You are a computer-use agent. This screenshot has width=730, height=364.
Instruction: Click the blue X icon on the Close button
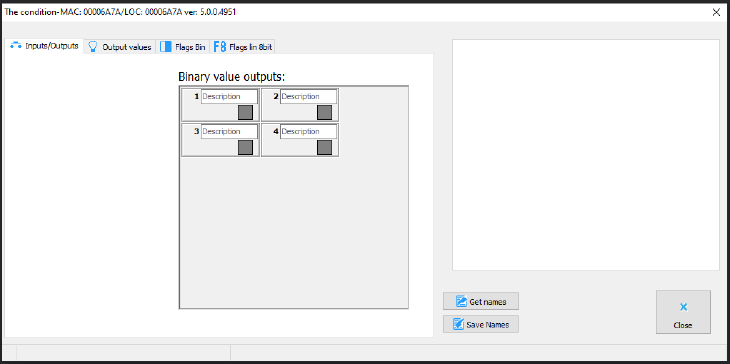click(x=683, y=307)
